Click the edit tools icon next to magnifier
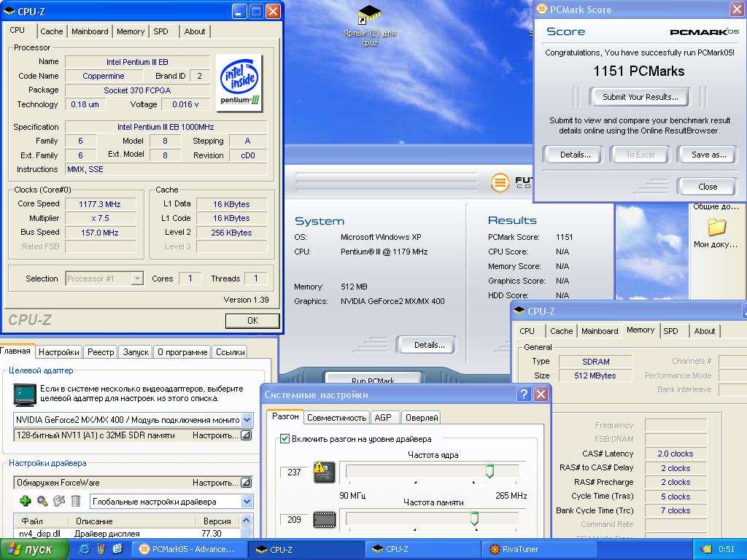Image resolution: width=747 pixels, height=560 pixels. tap(59, 500)
